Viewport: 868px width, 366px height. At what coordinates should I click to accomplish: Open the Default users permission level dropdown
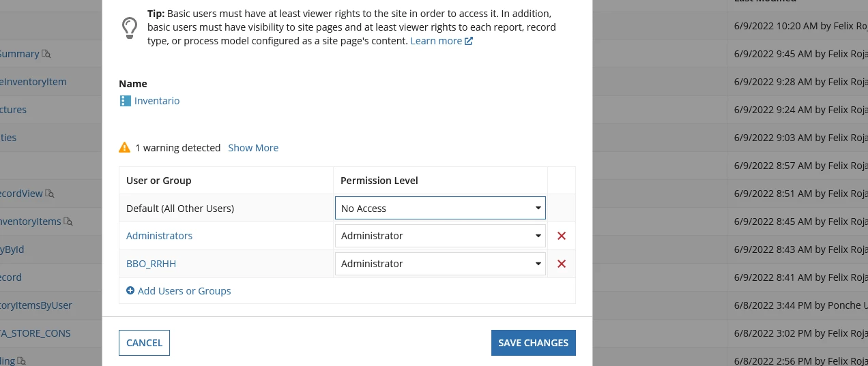440,208
